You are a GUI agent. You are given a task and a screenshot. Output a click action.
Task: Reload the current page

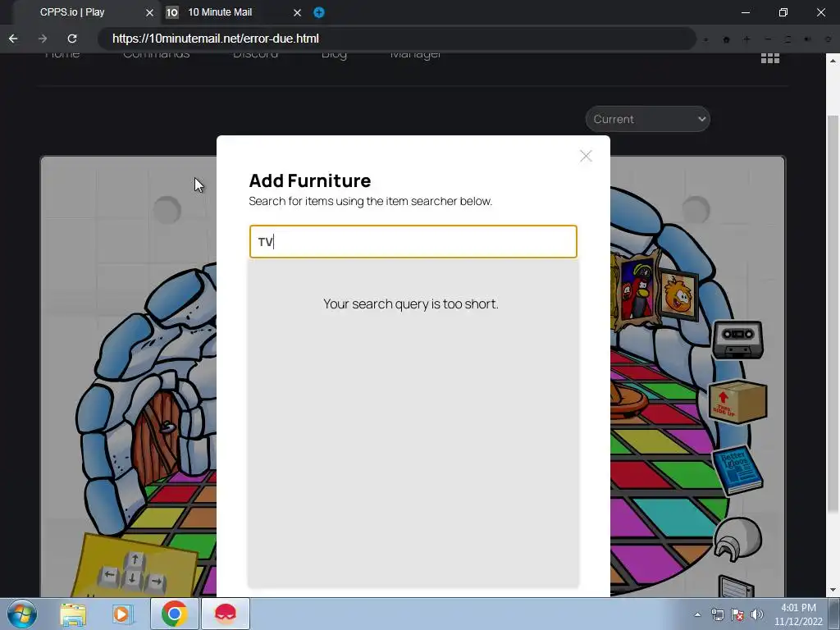pos(72,39)
